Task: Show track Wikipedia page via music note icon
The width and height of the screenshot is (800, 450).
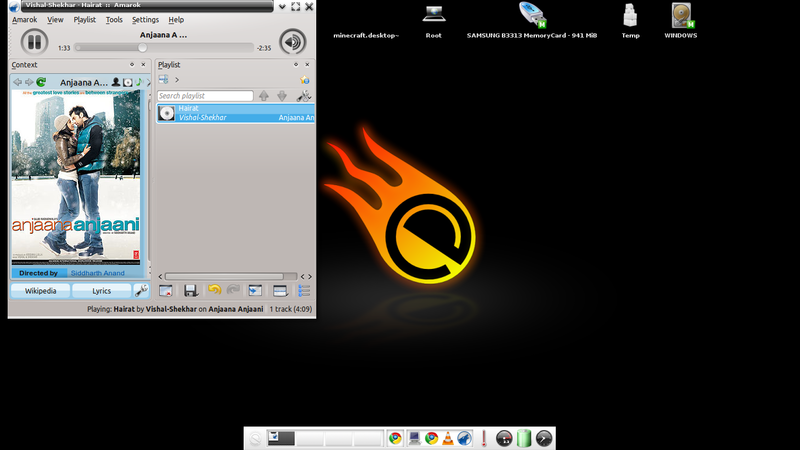Action: point(139,82)
